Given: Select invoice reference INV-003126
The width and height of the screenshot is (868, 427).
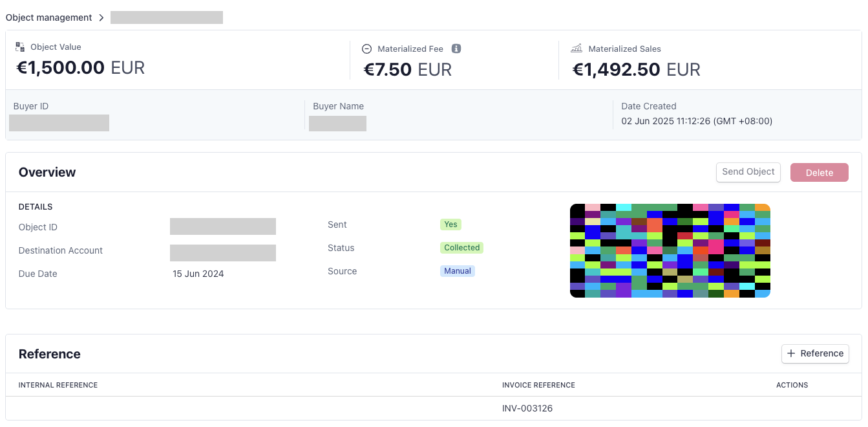Looking at the screenshot, I should coord(527,408).
